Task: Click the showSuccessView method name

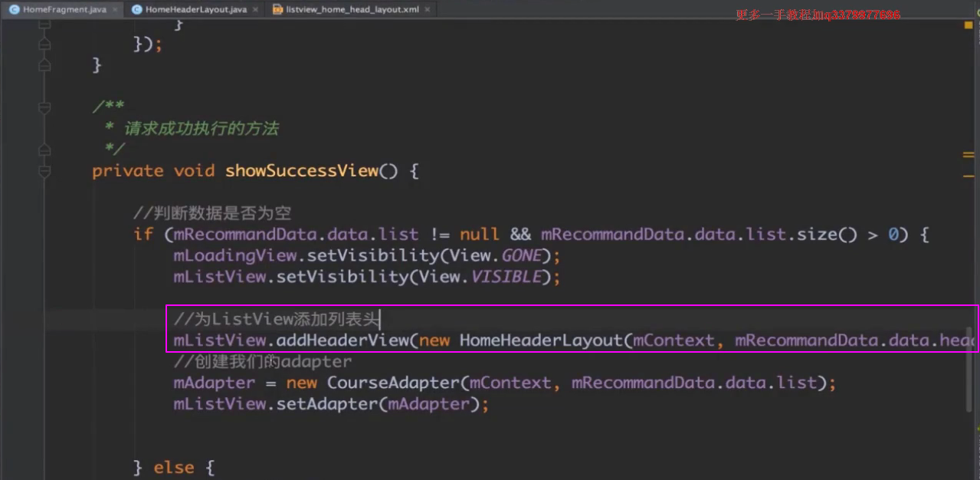Action: [x=301, y=170]
